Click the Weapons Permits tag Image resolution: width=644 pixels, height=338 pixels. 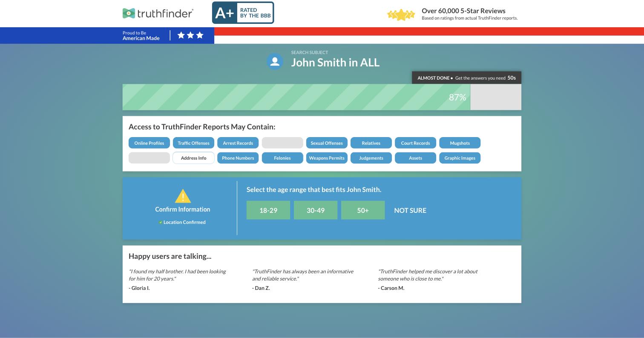[327, 158]
